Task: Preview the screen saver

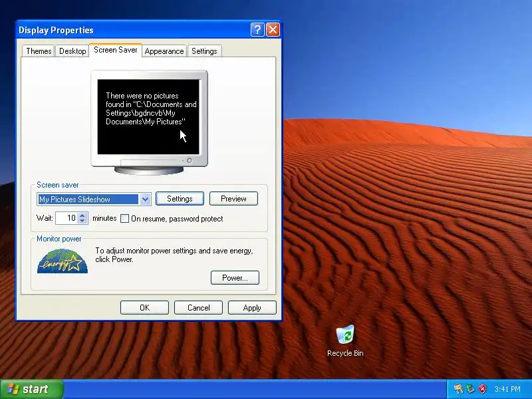Action: coord(233,198)
